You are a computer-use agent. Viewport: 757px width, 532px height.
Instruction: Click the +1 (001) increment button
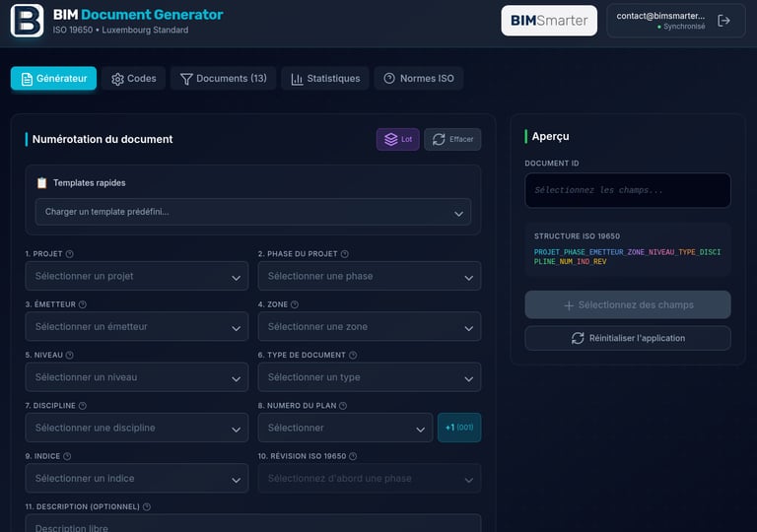459,428
